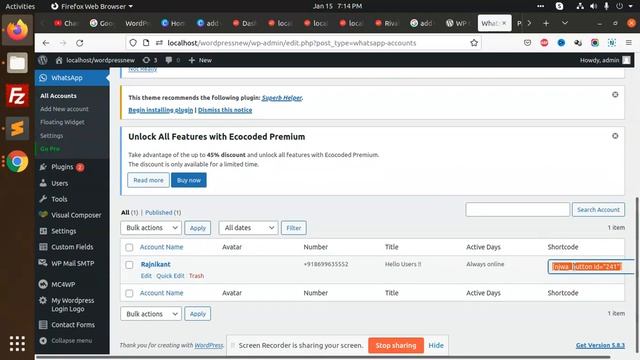This screenshot has width=640, height=360.
Task: Open new browser tab with plus
Action: tap(546, 23)
